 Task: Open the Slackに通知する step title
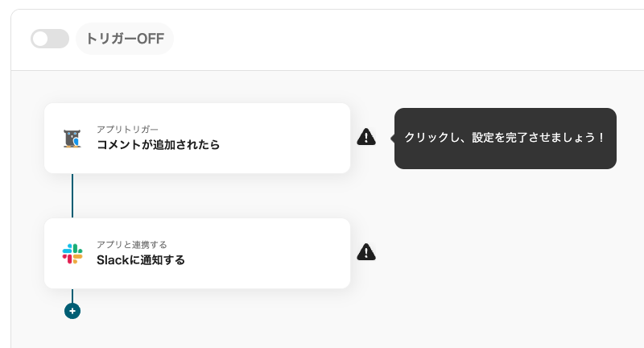[141, 260]
